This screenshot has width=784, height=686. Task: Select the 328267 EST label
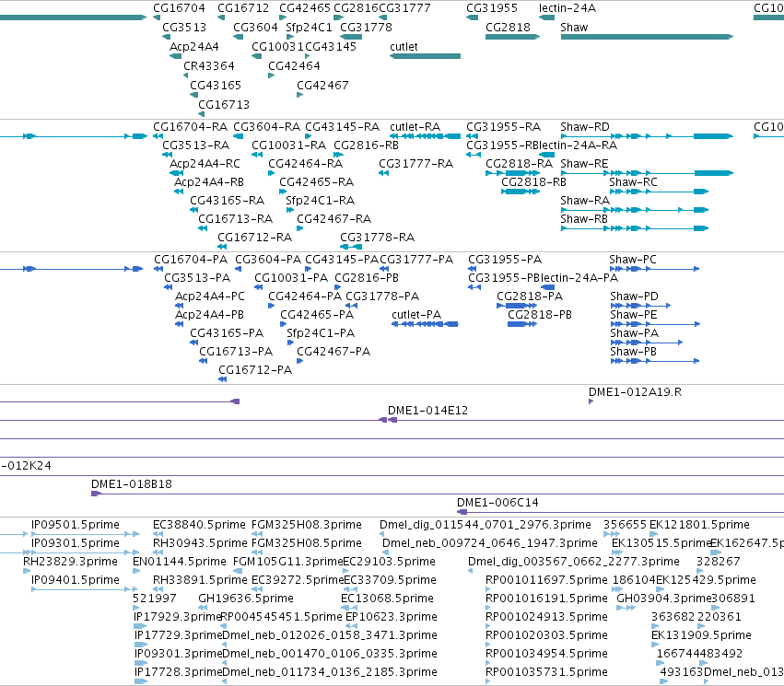[719, 562]
